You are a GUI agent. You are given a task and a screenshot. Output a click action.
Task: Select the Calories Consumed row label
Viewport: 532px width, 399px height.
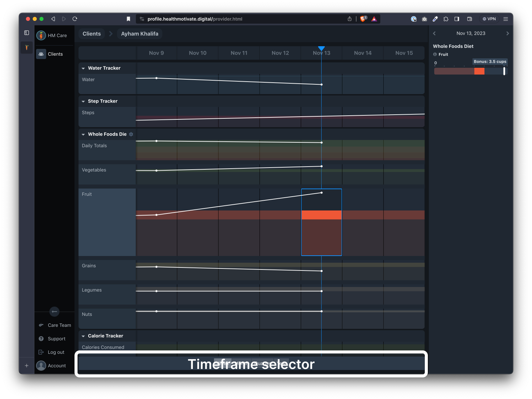103,347
